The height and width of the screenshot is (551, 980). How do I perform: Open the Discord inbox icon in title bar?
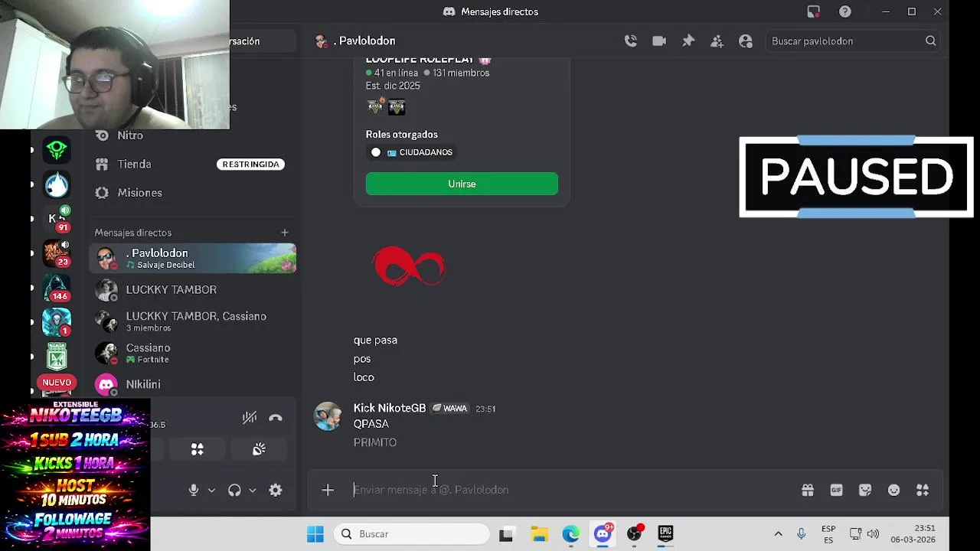(813, 11)
